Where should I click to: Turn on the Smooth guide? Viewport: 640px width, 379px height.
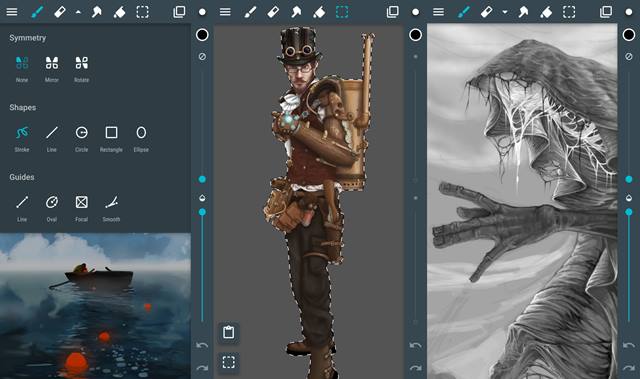[x=111, y=208]
